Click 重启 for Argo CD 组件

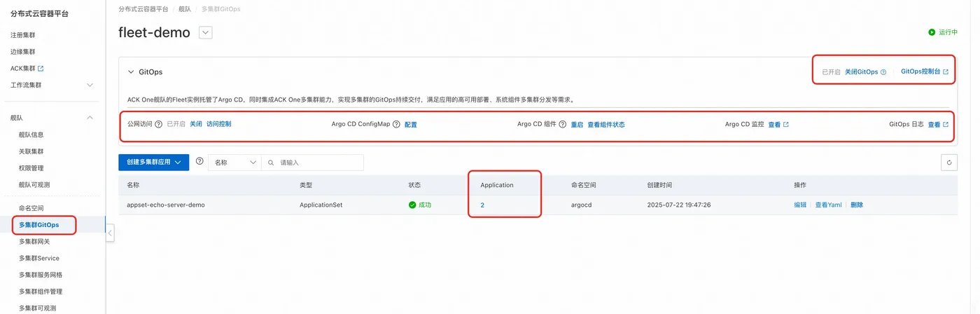pyautogui.click(x=577, y=124)
